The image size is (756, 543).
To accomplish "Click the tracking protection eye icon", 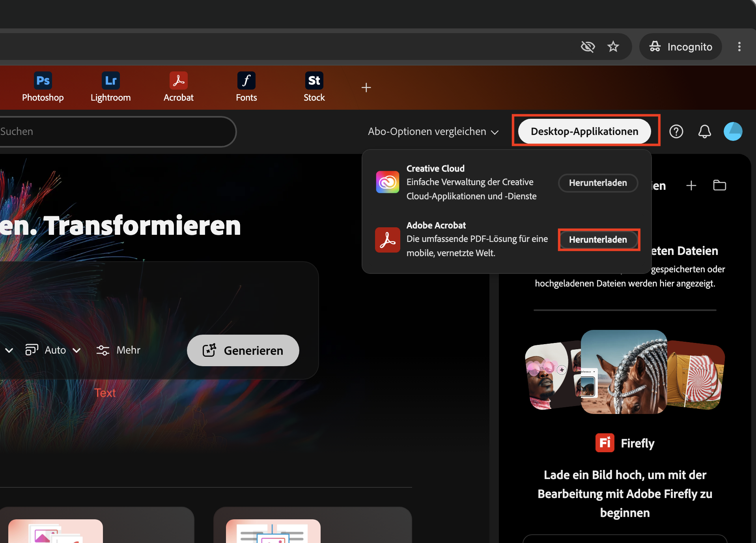I will [588, 47].
